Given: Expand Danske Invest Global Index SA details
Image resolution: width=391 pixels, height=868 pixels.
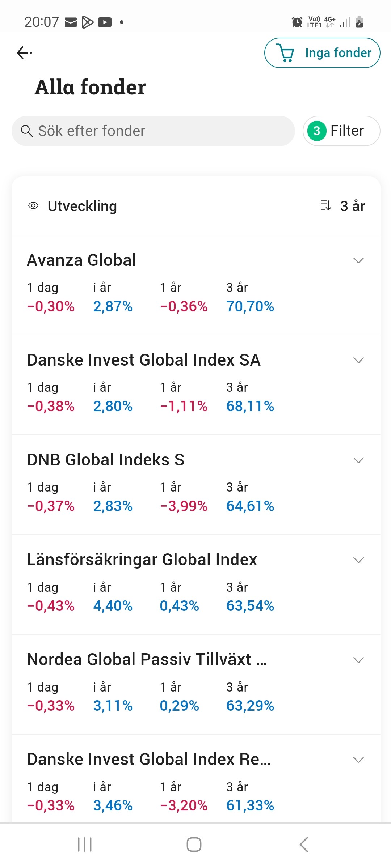Looking at the screenshot, I should [358, 360].
